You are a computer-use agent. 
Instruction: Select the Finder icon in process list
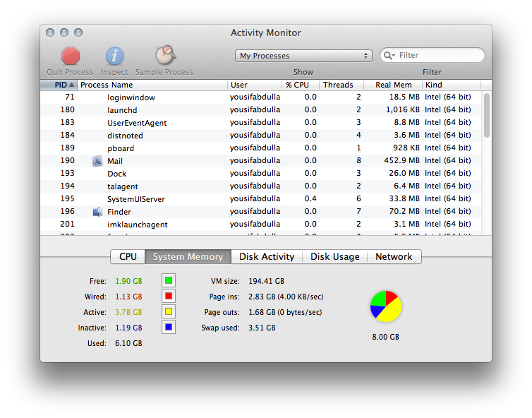tap(97, 212)
